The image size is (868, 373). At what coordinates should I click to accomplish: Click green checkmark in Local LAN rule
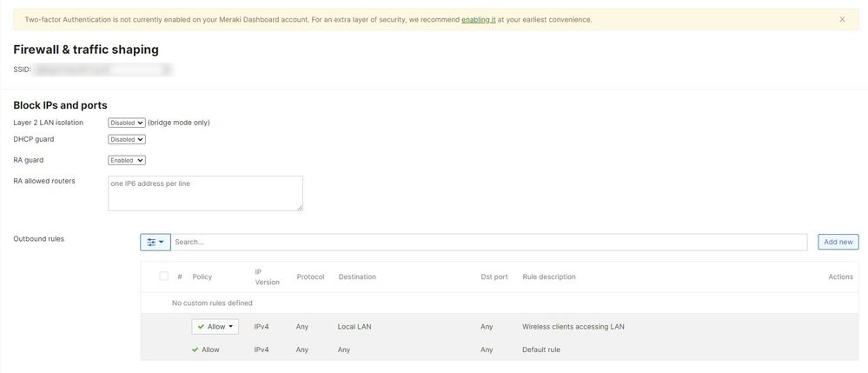(x=201, y=327)
